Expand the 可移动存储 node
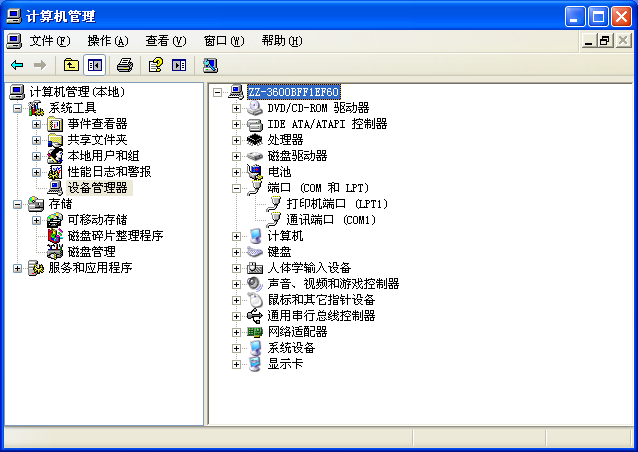Viewport: 638px width, 452px height. [x=36, y=220]
